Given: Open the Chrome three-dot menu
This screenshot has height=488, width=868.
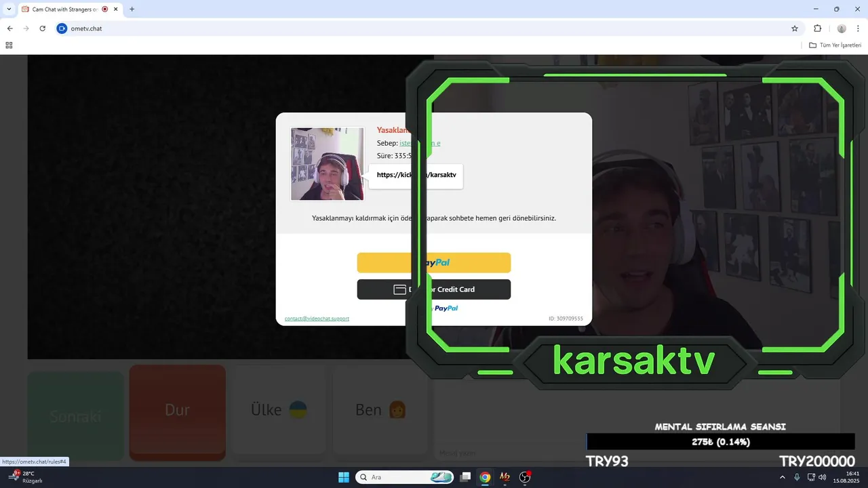Looking at the screenshot, I should (x=858, y=28).
